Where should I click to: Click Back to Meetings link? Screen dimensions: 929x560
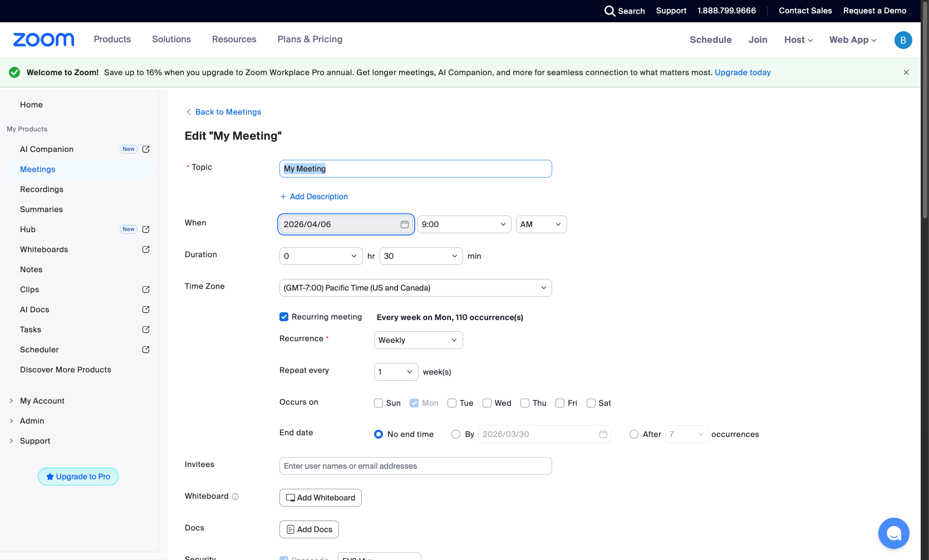click(224, 112)
